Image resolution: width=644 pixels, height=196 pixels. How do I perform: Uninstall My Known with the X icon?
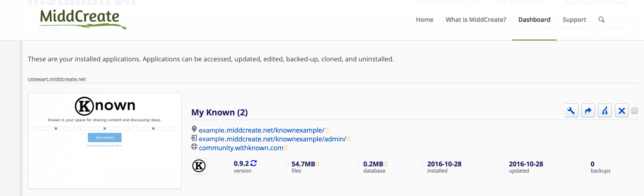pos(622,111)
